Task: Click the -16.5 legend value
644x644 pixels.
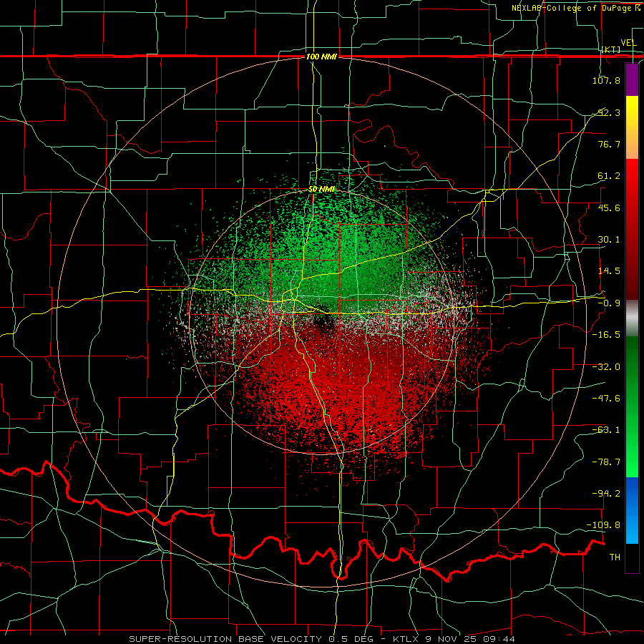Action: tap(606, 335)
